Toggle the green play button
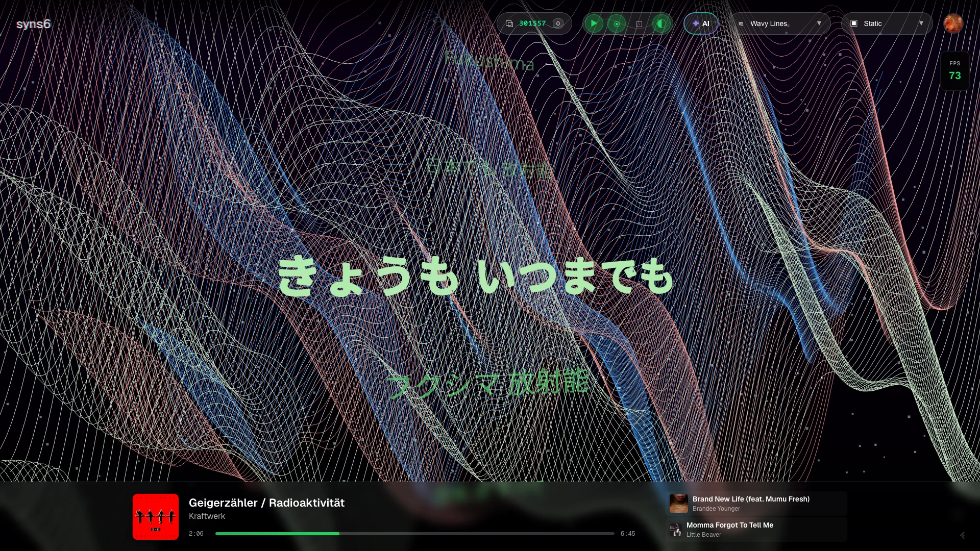Screen dimensions: 980x551 pyautogui.click(x=594, y=23)
